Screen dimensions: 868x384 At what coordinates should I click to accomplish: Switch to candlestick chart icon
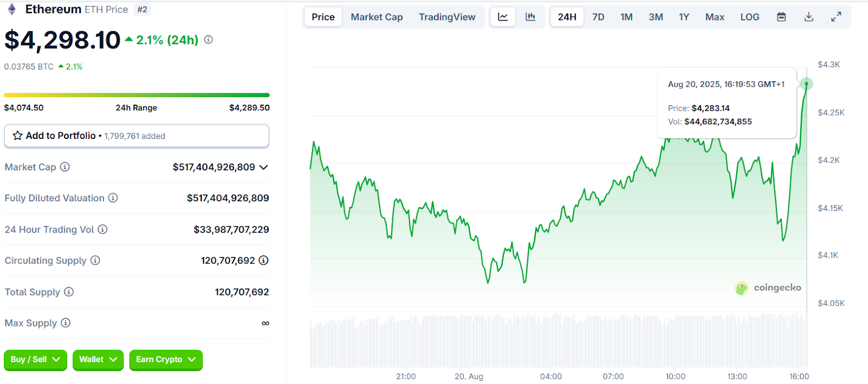click(x=531, y=17)
